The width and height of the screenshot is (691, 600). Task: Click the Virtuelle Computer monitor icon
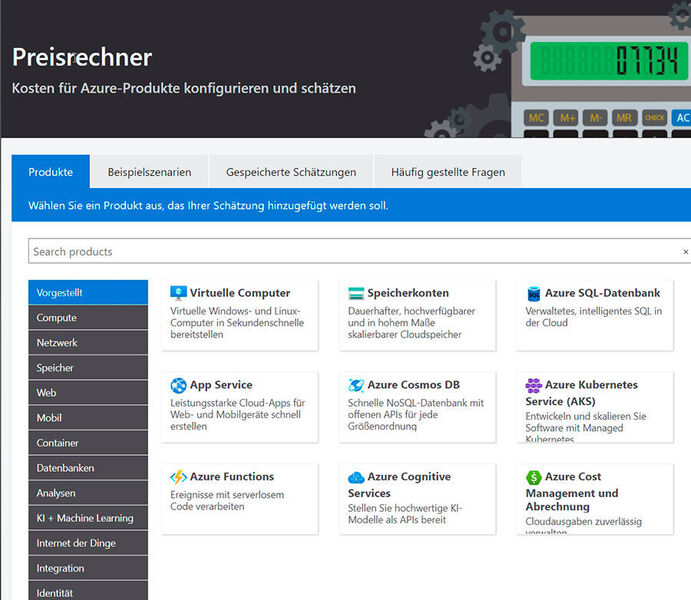tap(178, 293)
